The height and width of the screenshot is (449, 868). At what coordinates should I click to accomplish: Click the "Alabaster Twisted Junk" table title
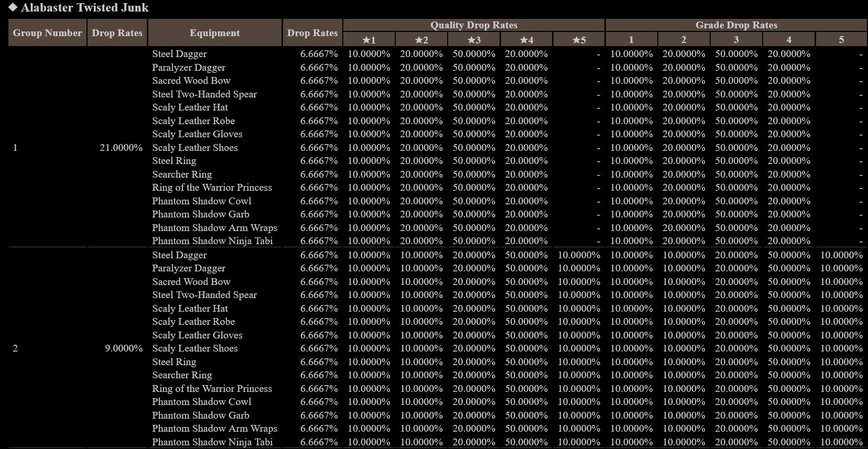pos(84,8)
